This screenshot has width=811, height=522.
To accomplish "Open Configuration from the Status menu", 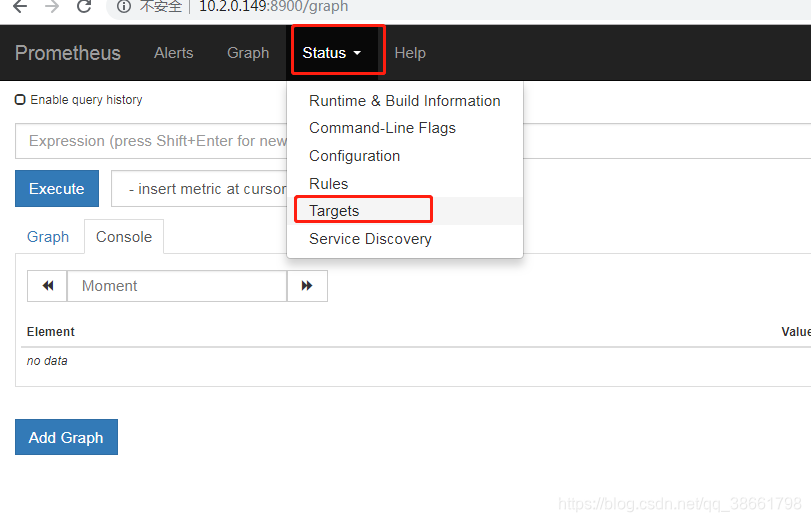I will 404,156.
